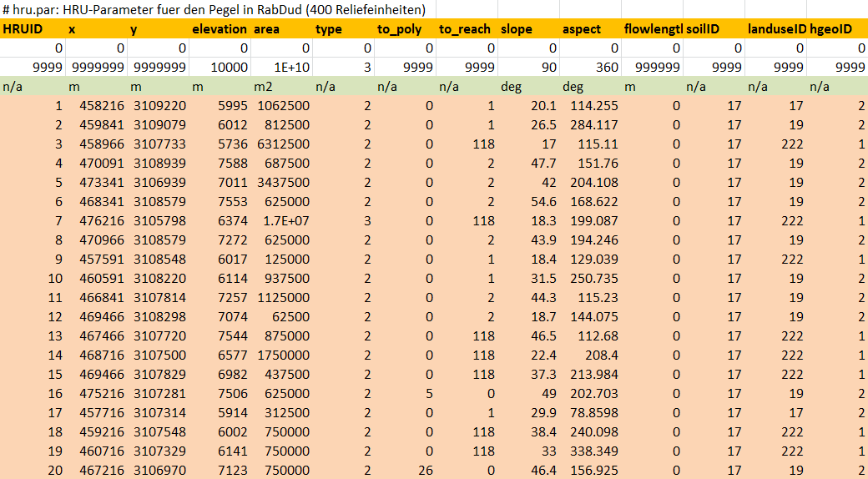Click x value 470091
Screen dimensions: 868x479
click(x=96, y=164)
